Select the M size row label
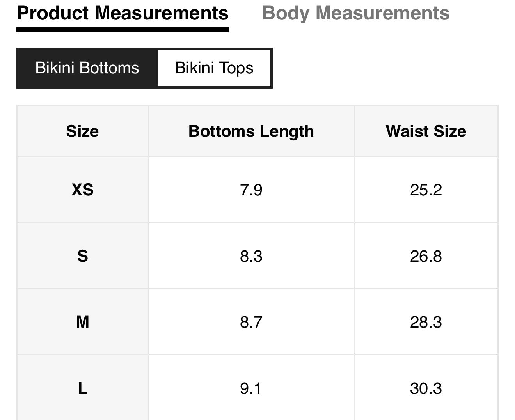 [82, 322]
